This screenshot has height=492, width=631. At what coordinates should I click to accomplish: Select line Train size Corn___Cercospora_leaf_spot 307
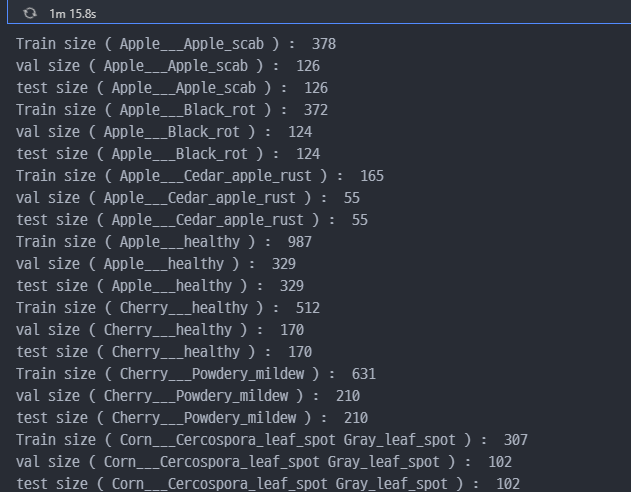point(272,440)
